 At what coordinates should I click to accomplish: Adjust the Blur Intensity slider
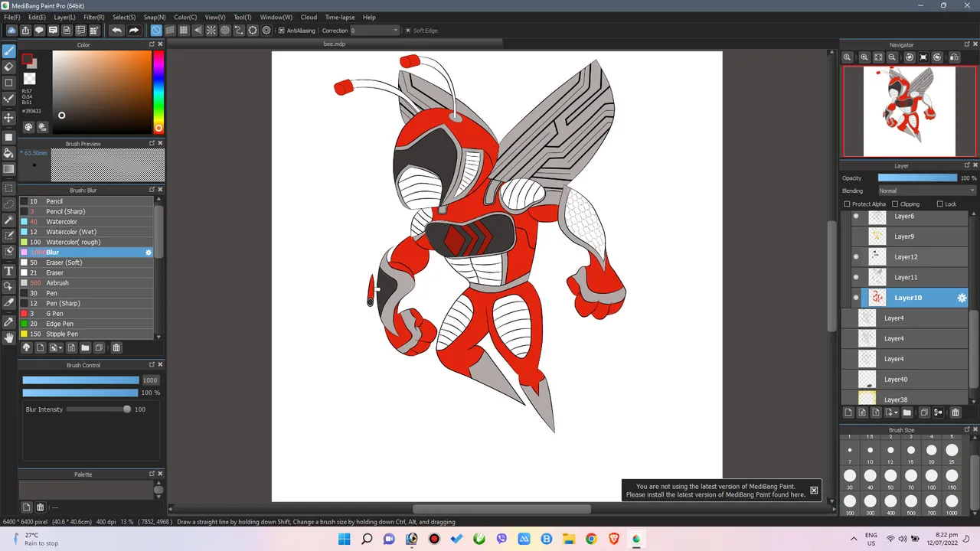coord(98,409)
